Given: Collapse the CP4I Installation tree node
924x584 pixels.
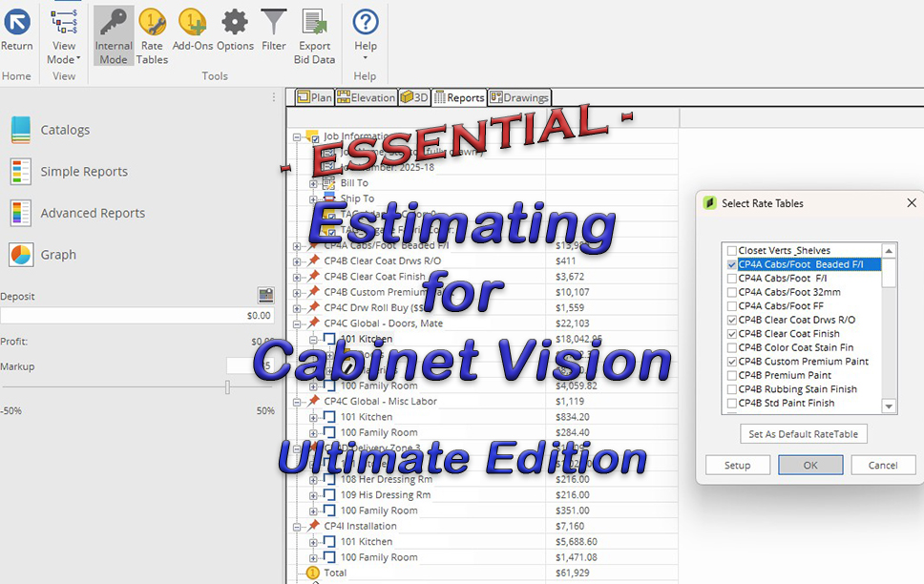Looking at the screenshot, I should pyautogui.click(x=298, y=526).
